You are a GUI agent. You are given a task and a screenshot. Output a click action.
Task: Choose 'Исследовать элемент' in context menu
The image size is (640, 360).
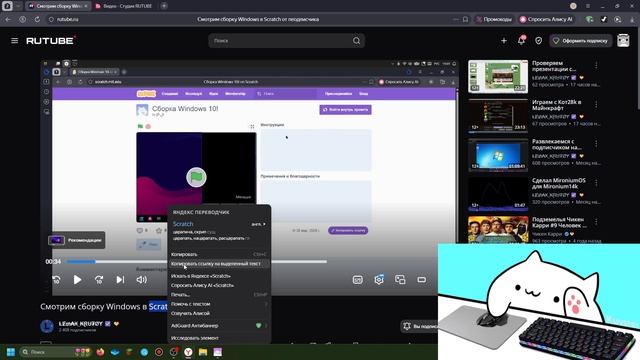218,338
